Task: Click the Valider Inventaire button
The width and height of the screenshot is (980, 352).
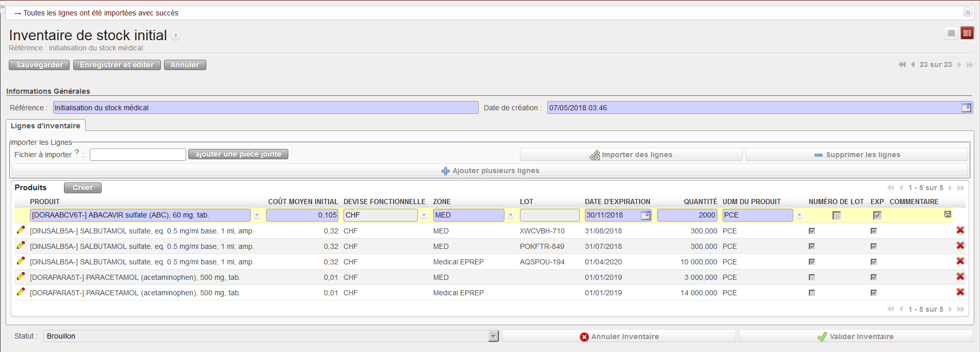Action: tap(856, 337)
